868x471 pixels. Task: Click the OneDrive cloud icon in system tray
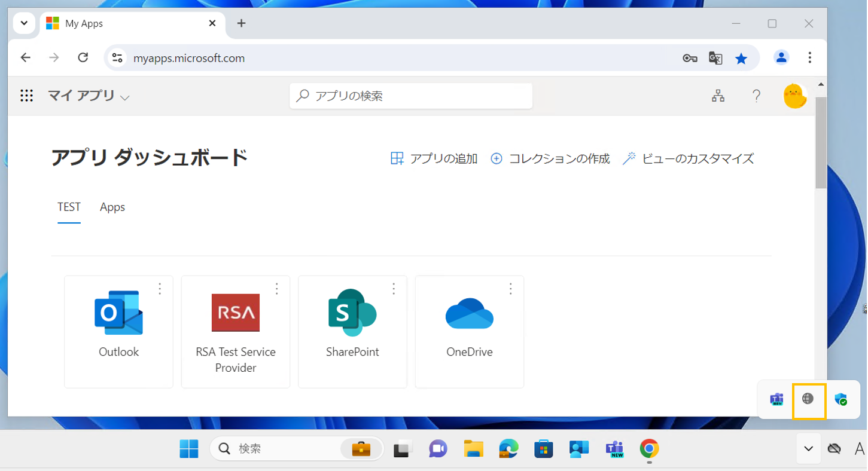834,449
